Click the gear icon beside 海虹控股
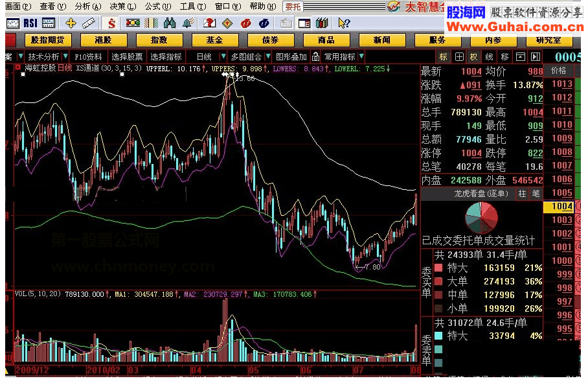 coord(17,67)
